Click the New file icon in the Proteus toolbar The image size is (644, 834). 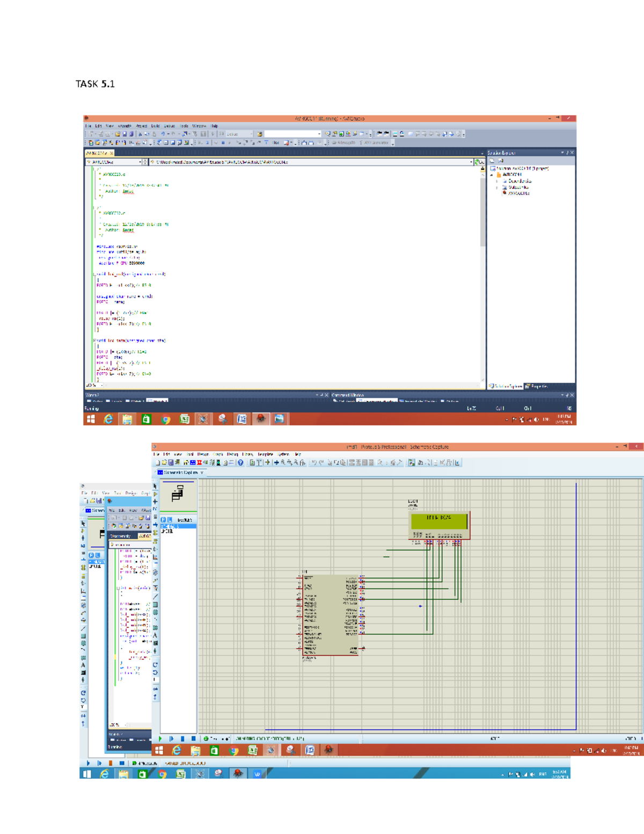(157, 462)
